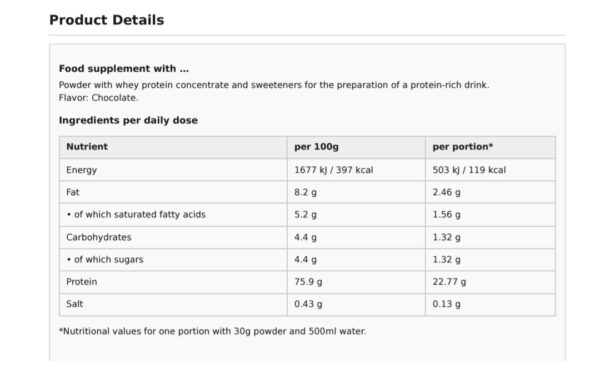
Task: Click the 1677 kJ / 397 kcal value
Action: (x=334, y=170)
